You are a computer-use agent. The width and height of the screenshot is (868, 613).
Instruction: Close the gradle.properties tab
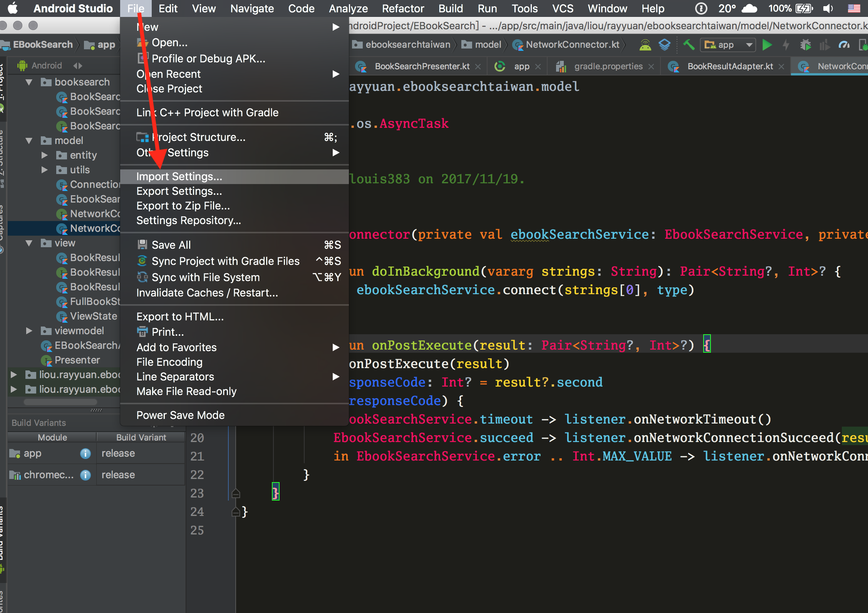click(x=651, y=67)
